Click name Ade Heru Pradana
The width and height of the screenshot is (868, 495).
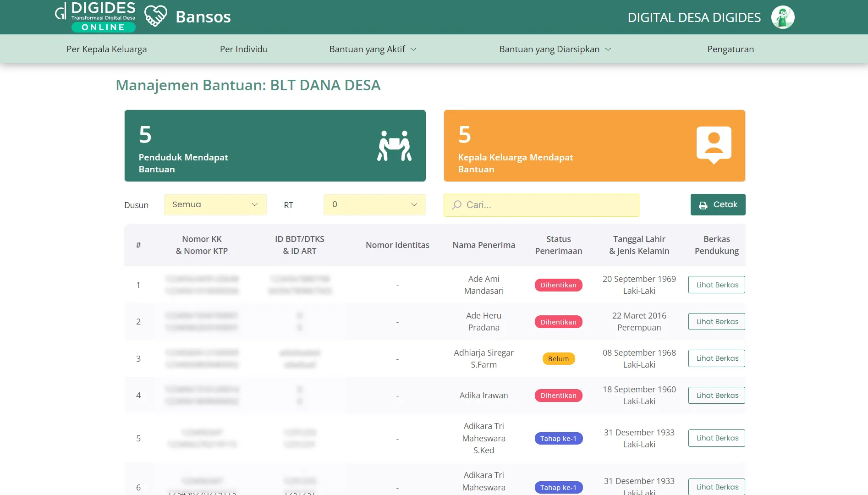[483, 321]
